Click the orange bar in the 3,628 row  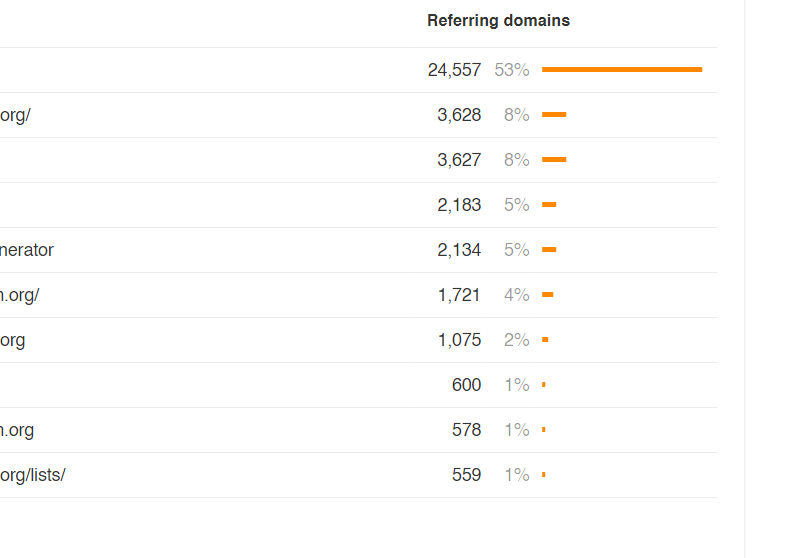click(554, 115)
